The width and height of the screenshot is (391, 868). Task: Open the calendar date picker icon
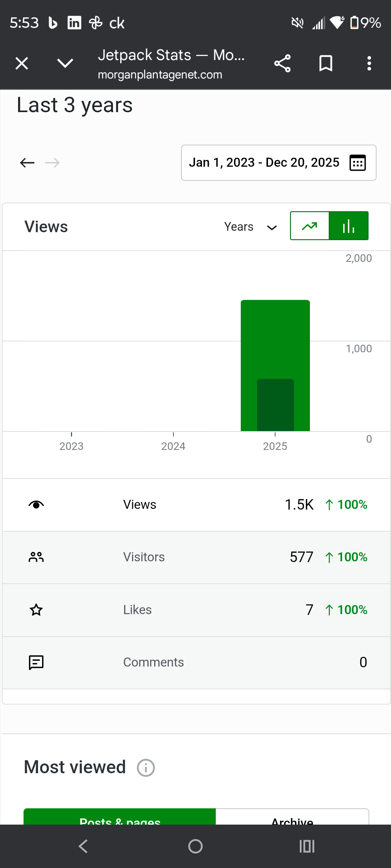[358, 163]
